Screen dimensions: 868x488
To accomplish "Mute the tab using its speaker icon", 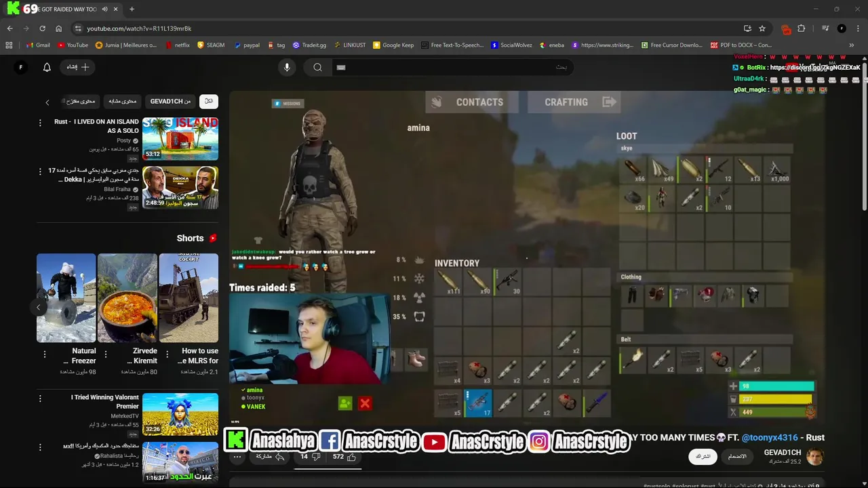I will (104, 9).
